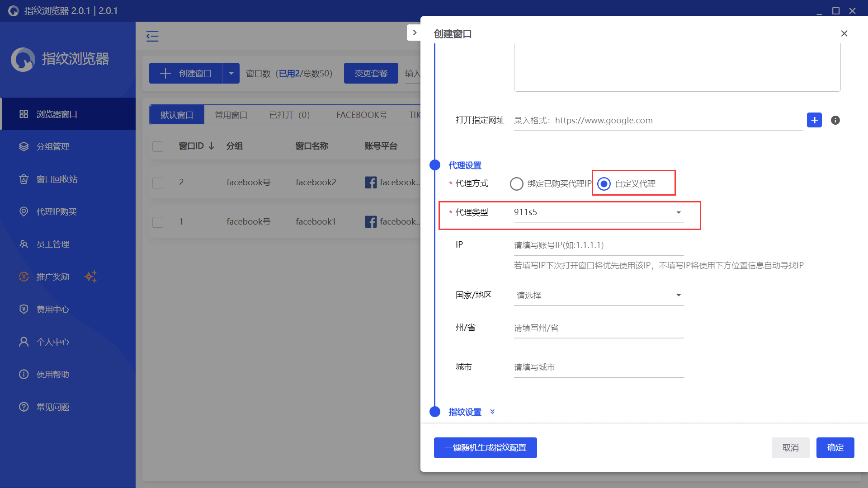Click the arrow tab to collapse the create-window drawer
This screenshot has height=488, width=868.
pyautogui.click(x=414, y=33)
